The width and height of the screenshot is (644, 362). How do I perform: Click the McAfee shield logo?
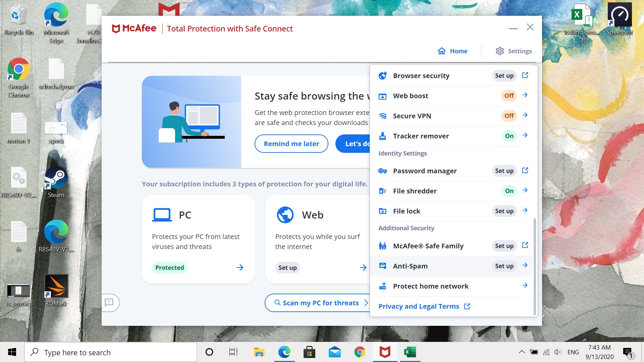116,29
